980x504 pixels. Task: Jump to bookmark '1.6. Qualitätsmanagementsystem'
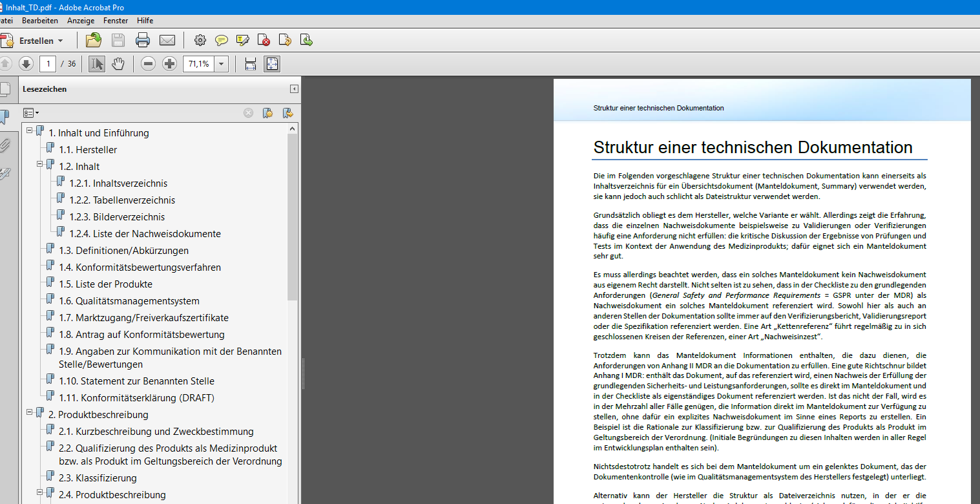pos(137,301)
